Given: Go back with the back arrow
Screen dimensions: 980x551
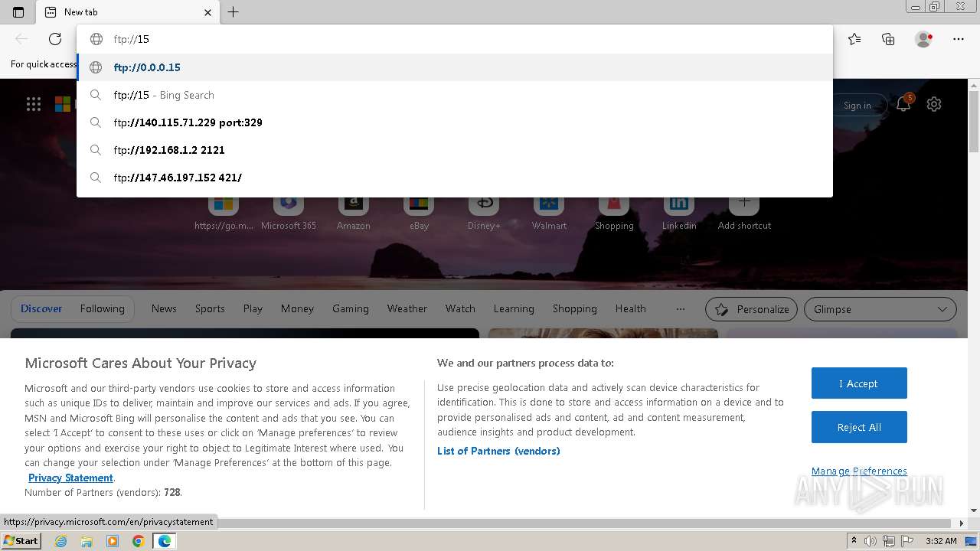Looking at the screenshot, I should point(21,39).
